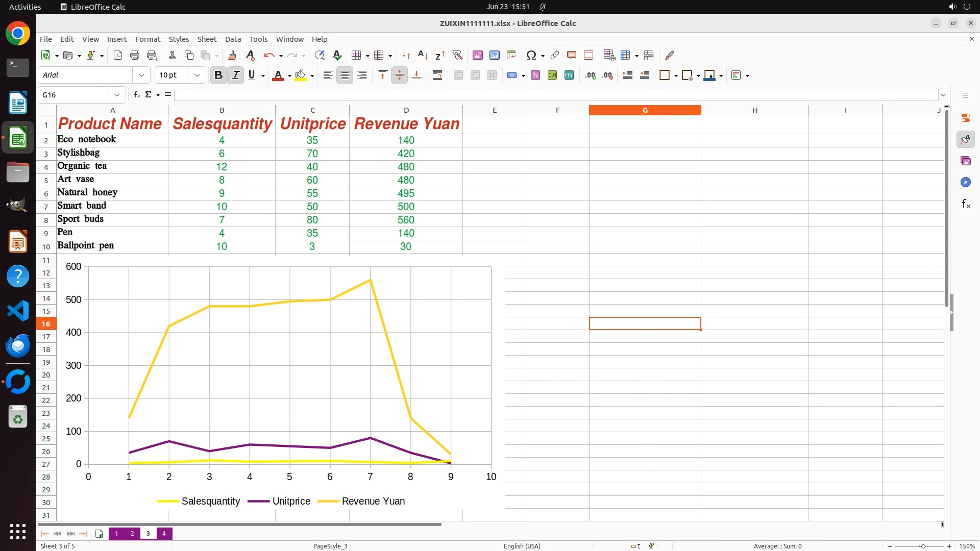Open the Find & Replace tool
The height and width of the screenshot is (551, 980).
click(320, 55)
